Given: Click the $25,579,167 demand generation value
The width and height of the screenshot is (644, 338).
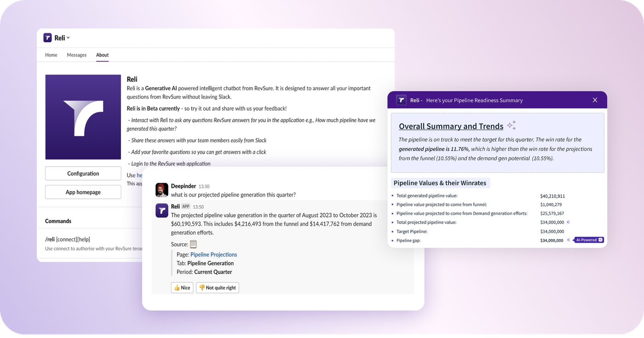Looking at the screenshot, I should click(x=552, y=213).
